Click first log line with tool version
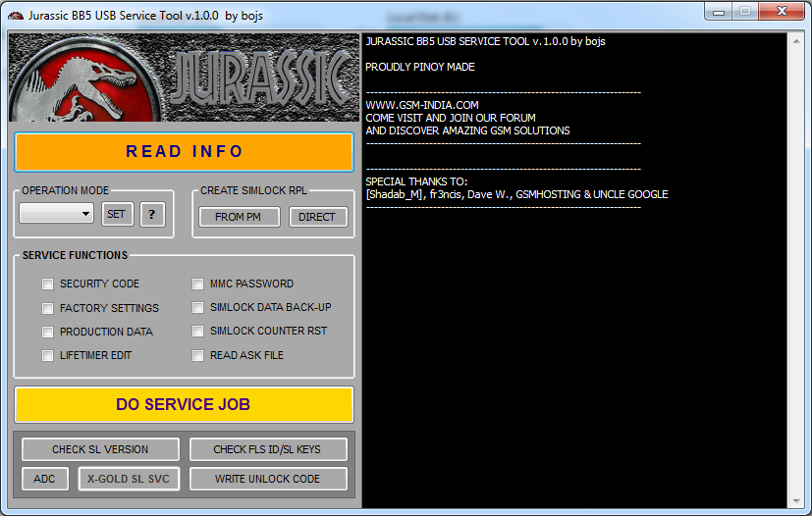This screenshot has height=516, width=812. click(x=485, y=41)
